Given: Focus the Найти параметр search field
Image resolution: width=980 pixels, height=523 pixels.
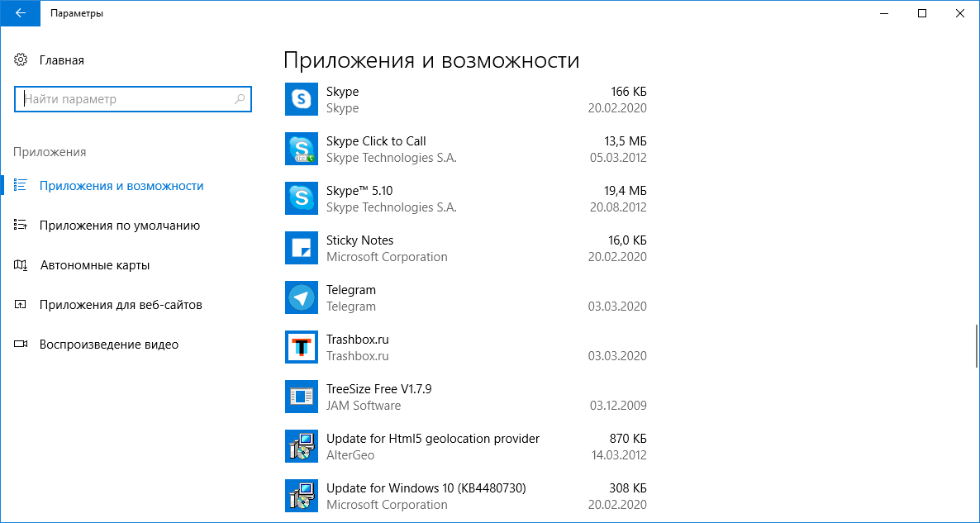Looking at the screenshot, I should tap(132, 98).
